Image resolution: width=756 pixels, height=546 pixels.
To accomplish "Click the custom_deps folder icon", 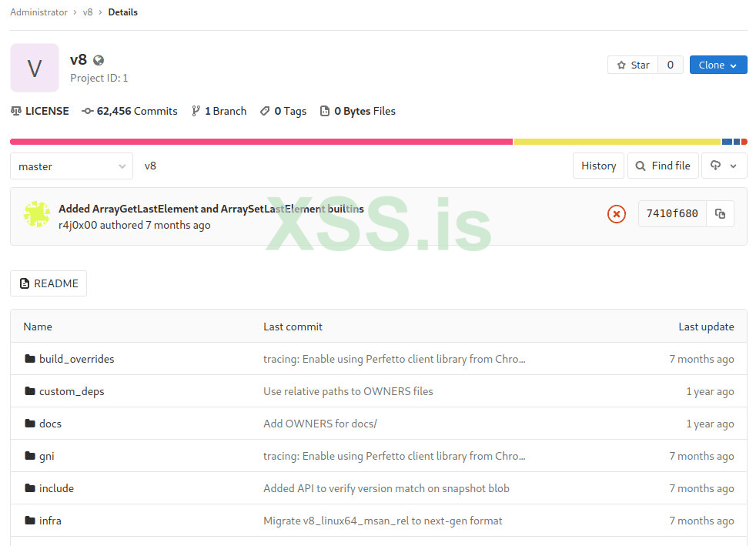I will (30, 390).
